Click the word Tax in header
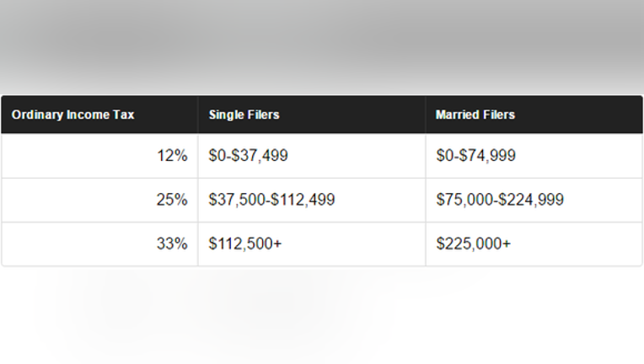644x364 pixels. click(124, 115)
